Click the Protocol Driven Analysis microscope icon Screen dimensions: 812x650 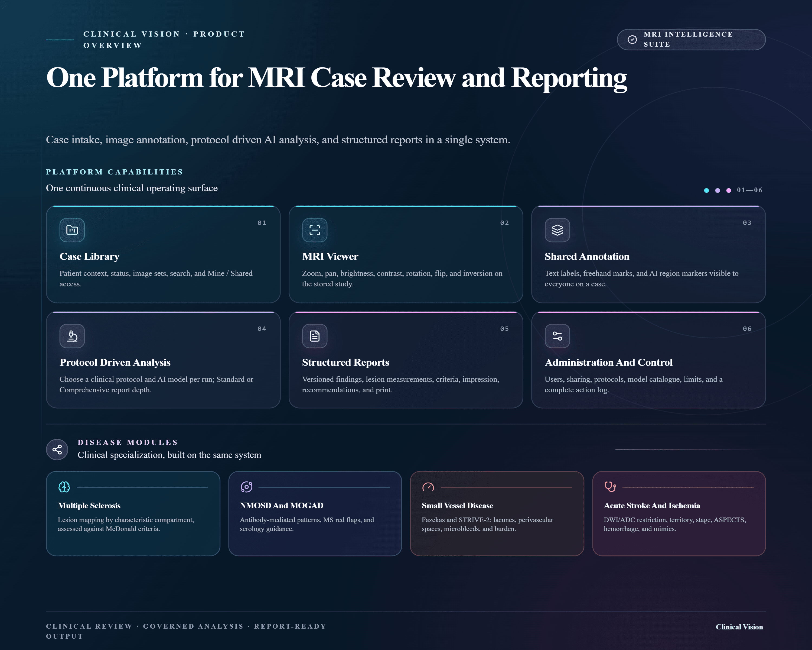[x=72, y=336]
